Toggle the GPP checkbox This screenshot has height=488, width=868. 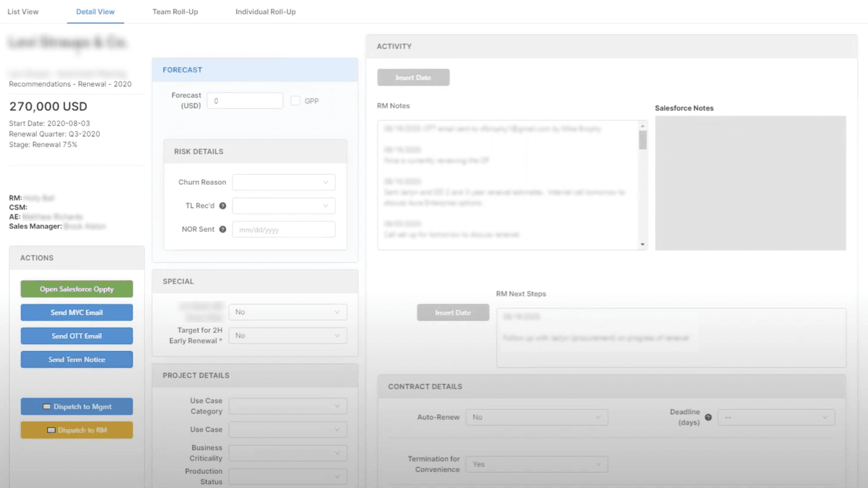pos(296,100)
